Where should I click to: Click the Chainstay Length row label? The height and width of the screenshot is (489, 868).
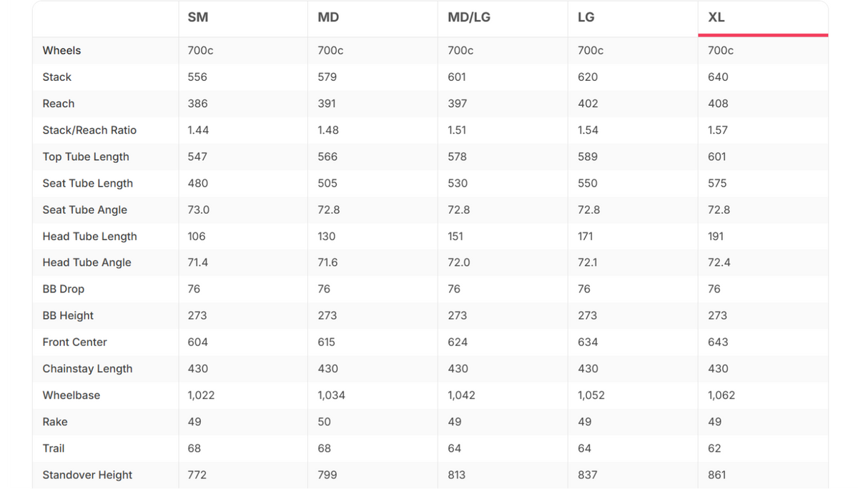click(x=87, y=369)
